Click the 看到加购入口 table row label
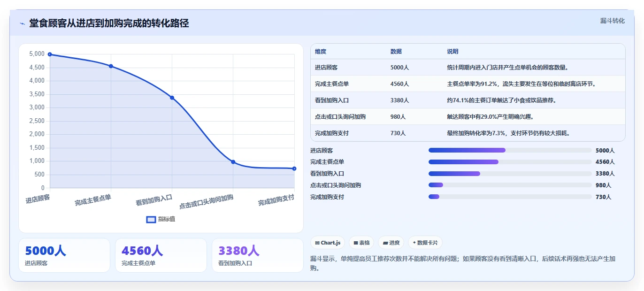644x291 pixels. click(x=332, y=100)
